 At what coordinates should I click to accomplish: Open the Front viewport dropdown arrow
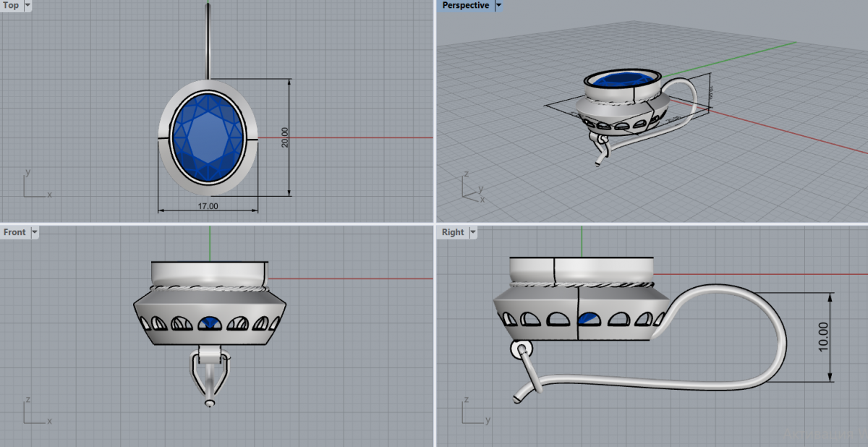pyautogui.click(x=34, y=232)
